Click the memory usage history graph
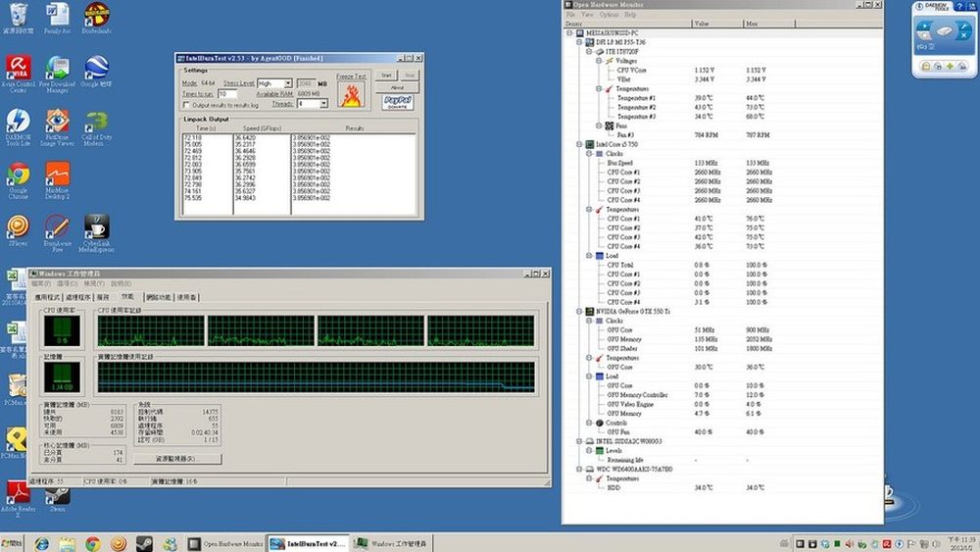The image size is (980, 552). point(317,376)
